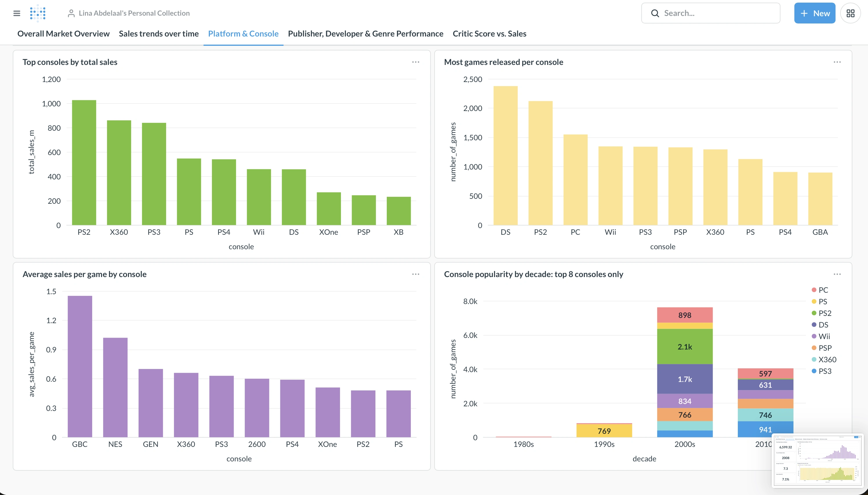Switch to Overall Market Overview tab
This screenshot has width=868, height=495.
pyautogui.click(x=63, y=34)
